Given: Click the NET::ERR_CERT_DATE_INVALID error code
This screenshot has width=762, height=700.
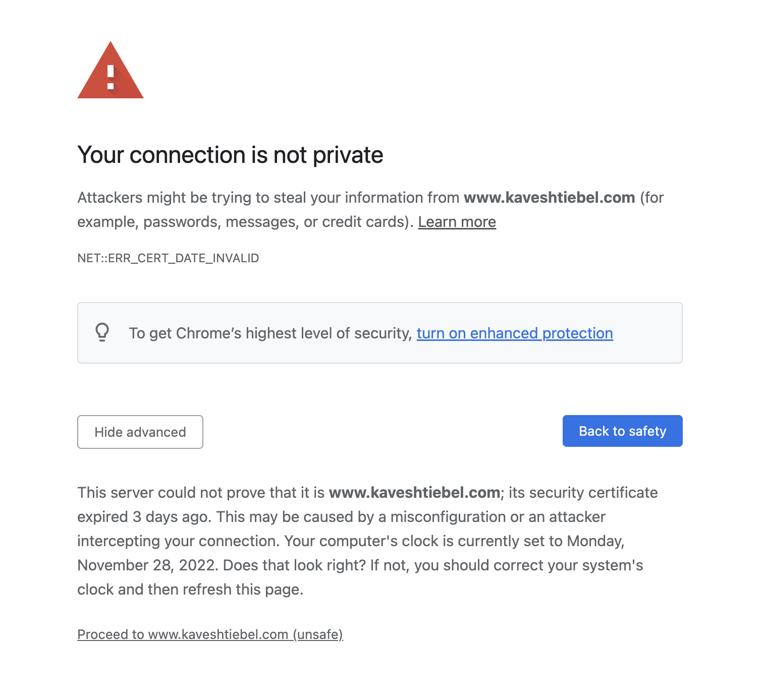Looking at the screenshot, I should point(168,258).
